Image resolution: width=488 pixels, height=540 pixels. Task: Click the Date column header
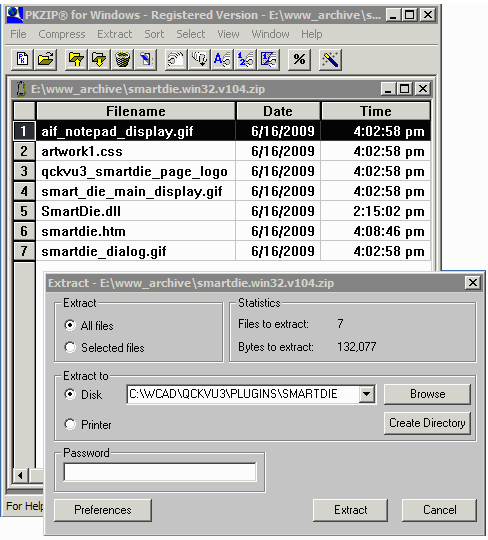[x=278, y=111]
